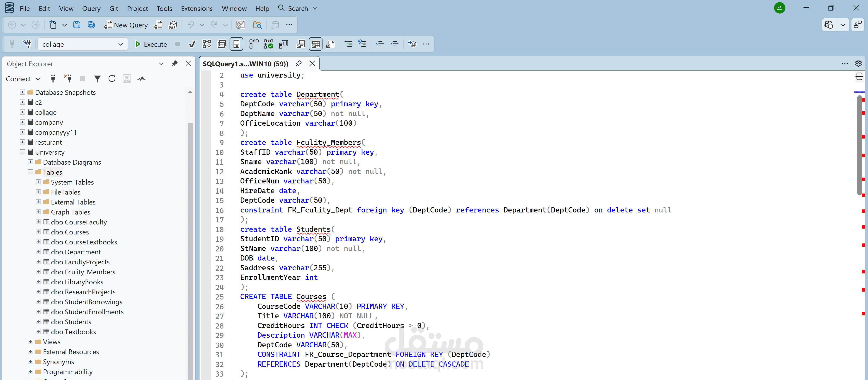Click the Save icon in toolbar
This screenshot has height=380, width=868.
77,25
